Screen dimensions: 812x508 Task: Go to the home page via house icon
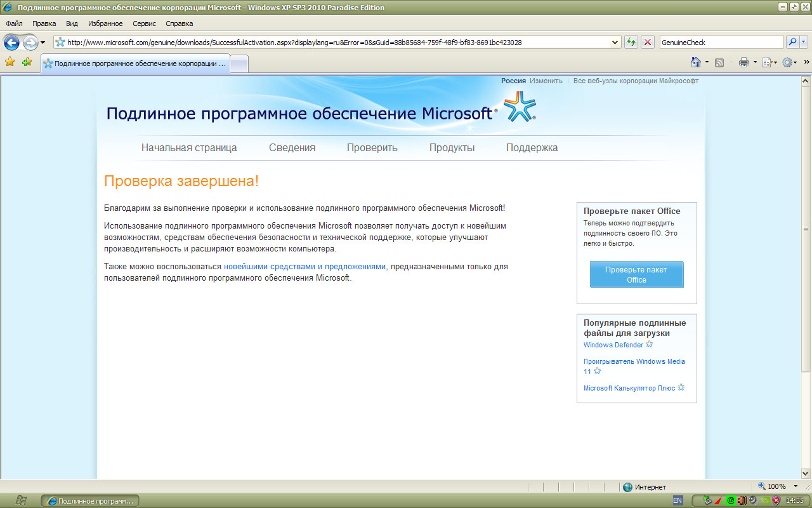pyautogui.click(x=696, y=62)
